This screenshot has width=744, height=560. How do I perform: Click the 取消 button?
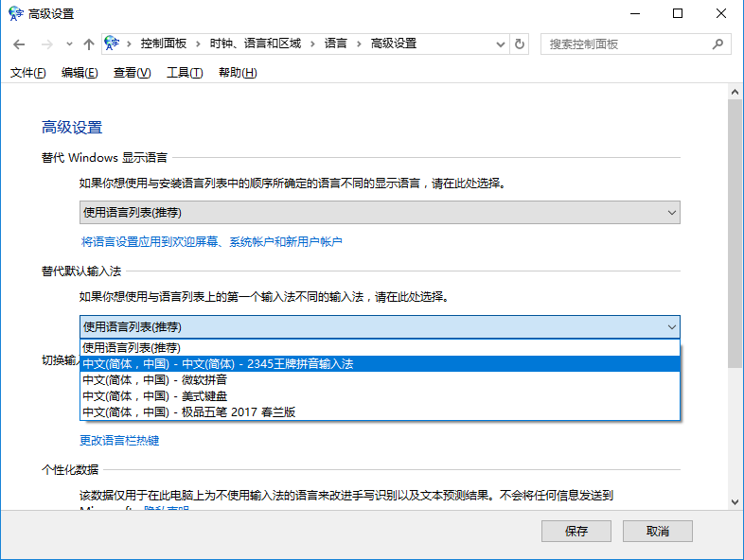(x=658, y=531)
